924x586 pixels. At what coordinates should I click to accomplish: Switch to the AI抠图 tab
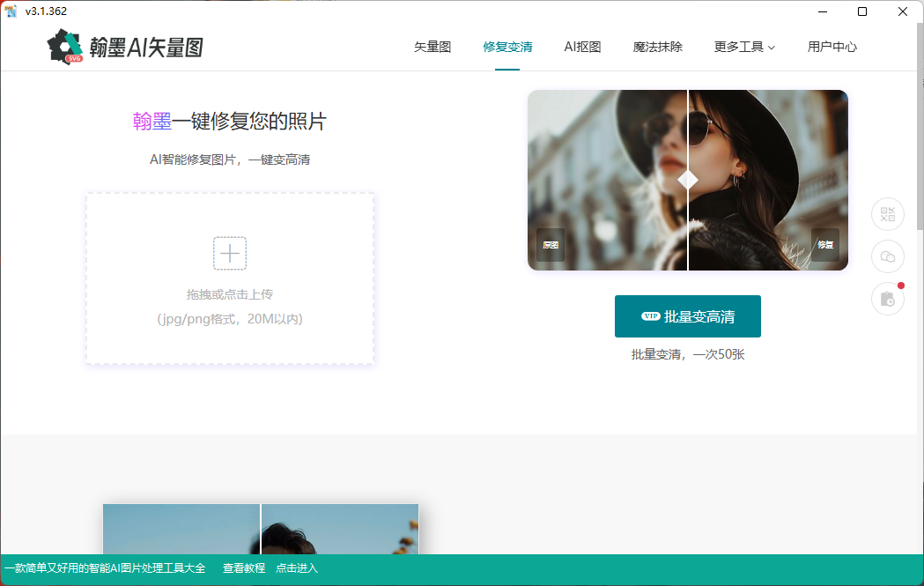click(x=582, y=47)
